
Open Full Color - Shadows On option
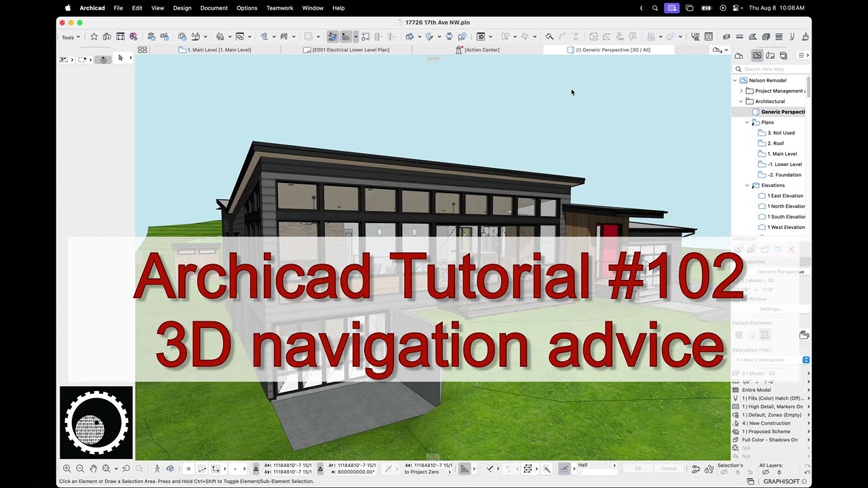tap(771, 440)
